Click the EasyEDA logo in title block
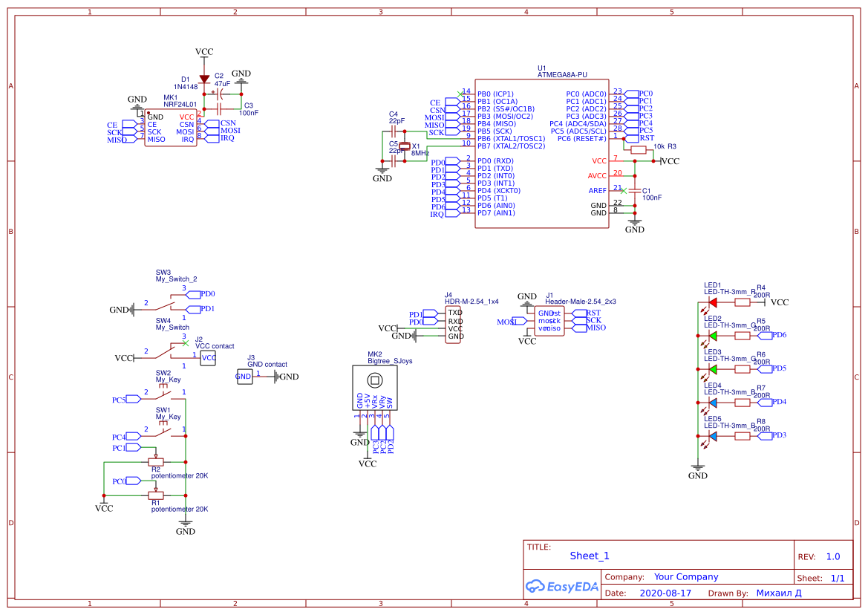 coord(561,587)
